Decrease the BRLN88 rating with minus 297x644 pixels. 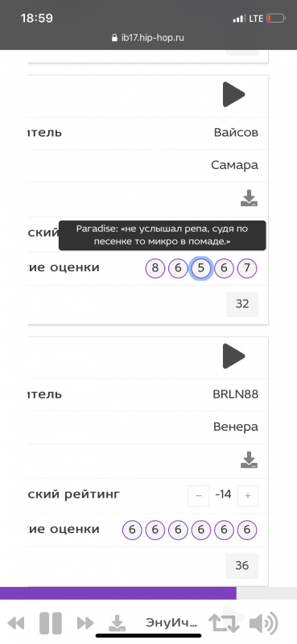tap(199, 496)
